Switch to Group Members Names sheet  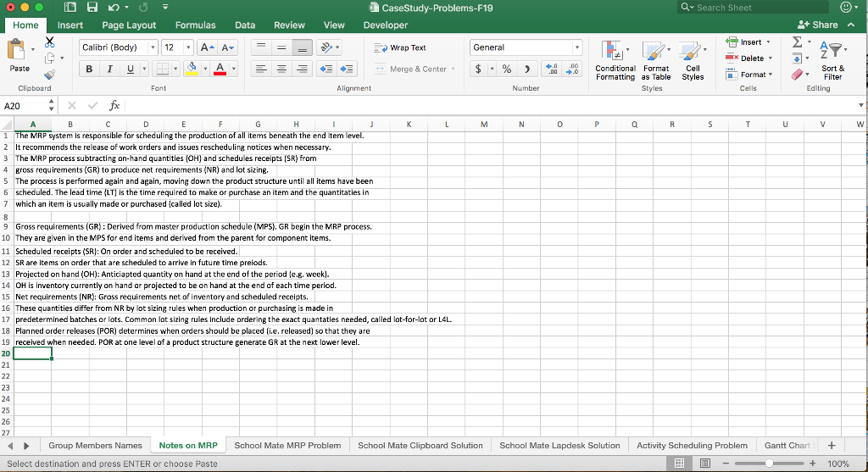[x=95, y=446]
